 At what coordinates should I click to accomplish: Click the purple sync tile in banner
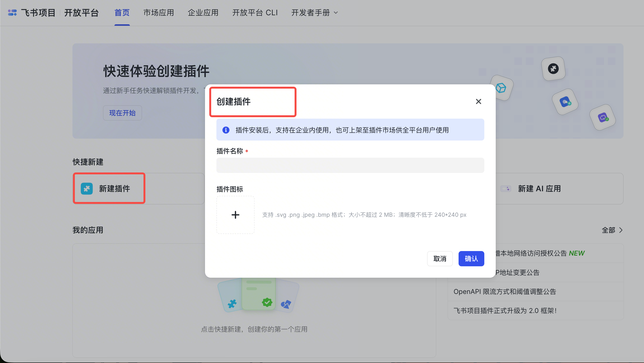pyautogui.click(x=603, y=117)
